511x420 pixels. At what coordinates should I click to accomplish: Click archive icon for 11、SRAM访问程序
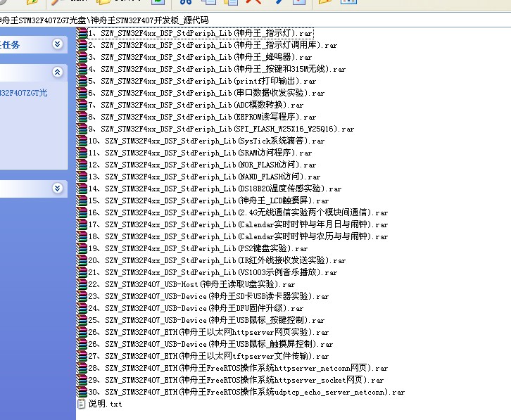82,153
